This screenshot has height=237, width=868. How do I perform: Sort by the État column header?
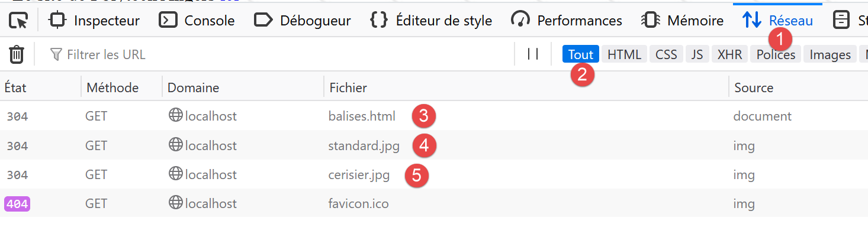[16, 87]
